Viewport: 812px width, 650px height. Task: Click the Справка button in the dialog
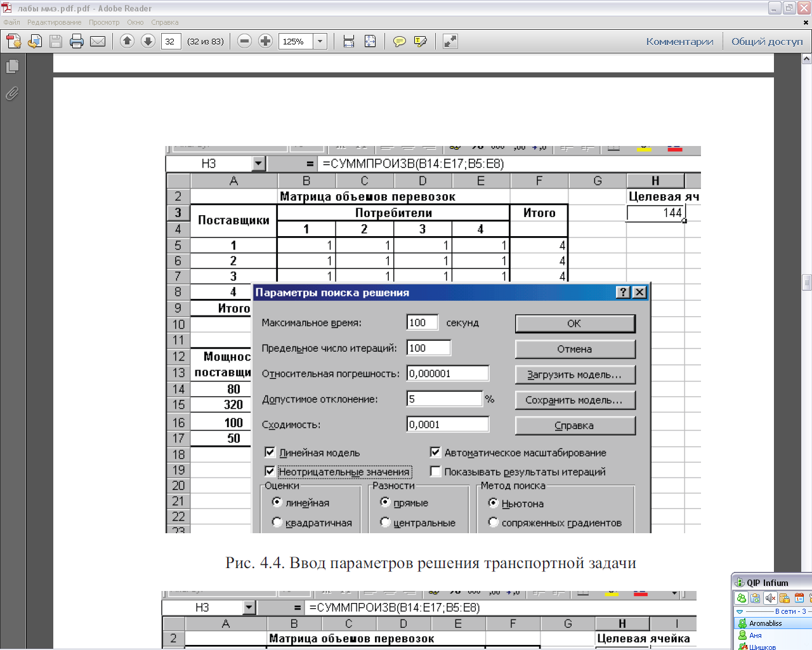(x=575, y=425)
